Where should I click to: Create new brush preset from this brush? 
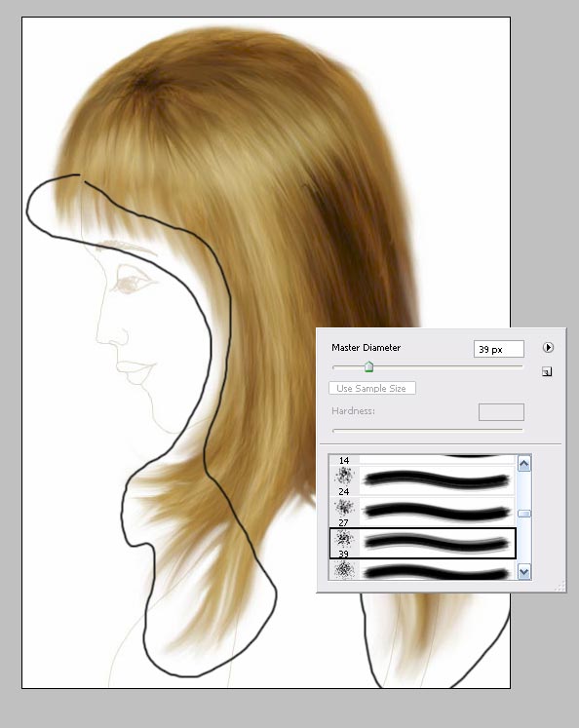click(547, 372)
